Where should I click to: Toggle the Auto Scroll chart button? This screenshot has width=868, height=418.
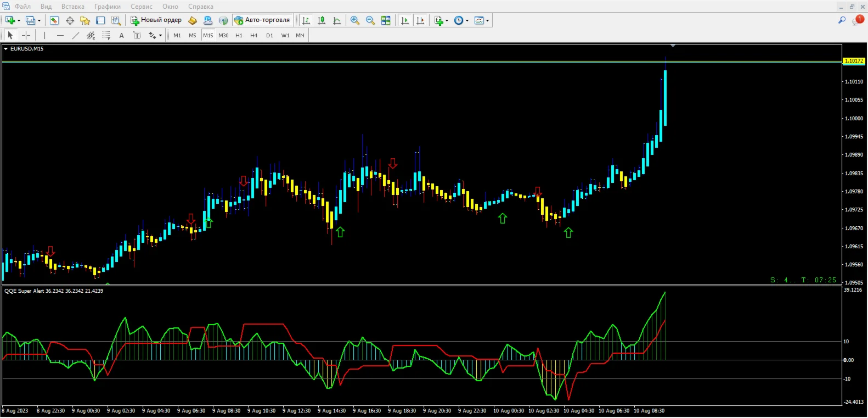405,20
